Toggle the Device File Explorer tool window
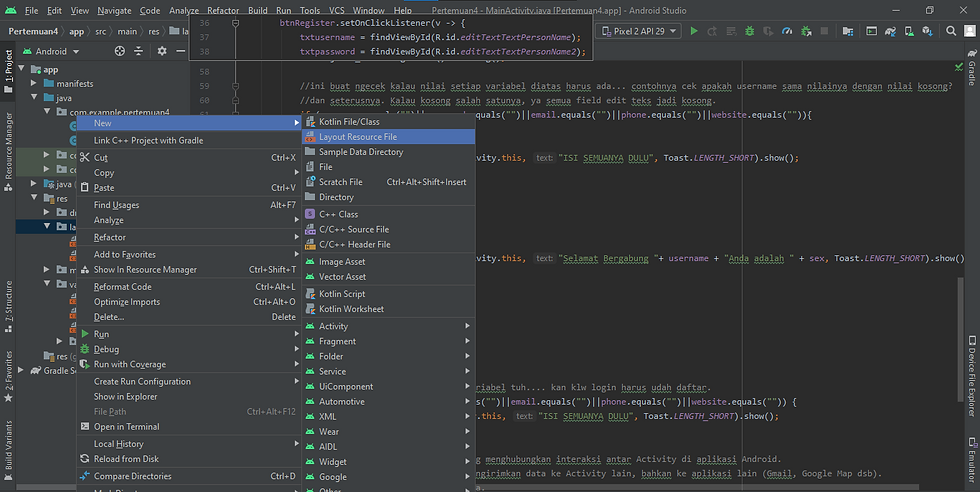The height and width of the screenshot is (492, 980). point(972,376)
